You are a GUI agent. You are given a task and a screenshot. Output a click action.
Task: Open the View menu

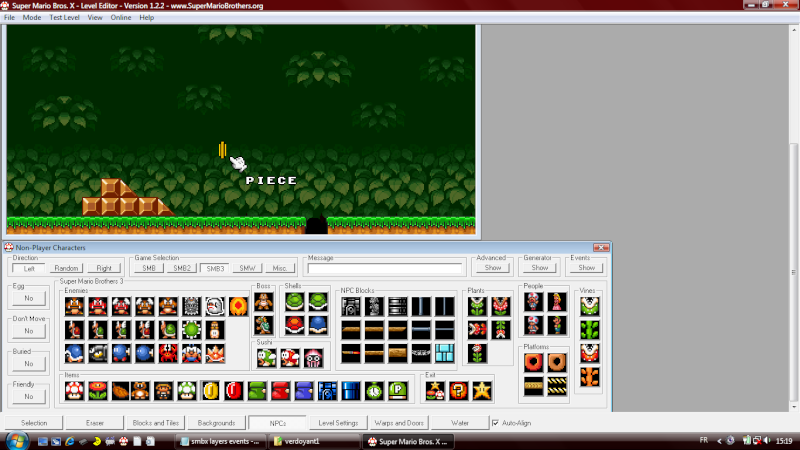click(x=95, y=17)
